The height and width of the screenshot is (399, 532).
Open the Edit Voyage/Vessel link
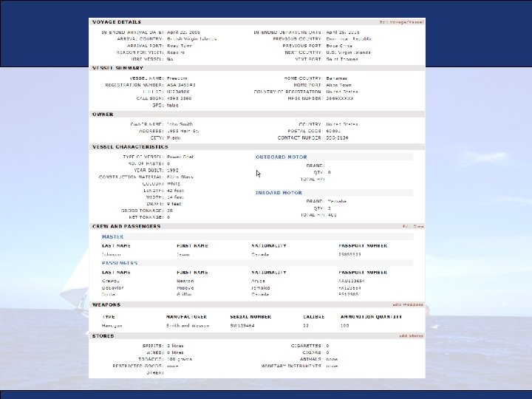click(x=401, y=22)
